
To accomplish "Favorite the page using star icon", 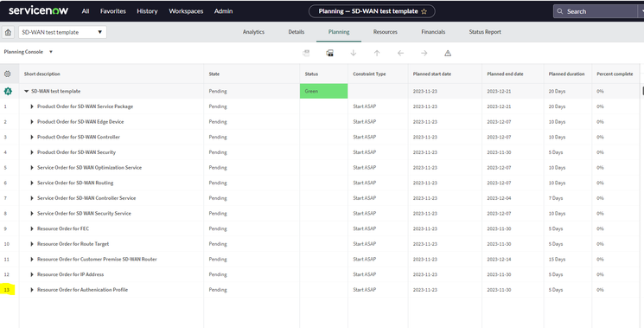I will pos(424,11).
